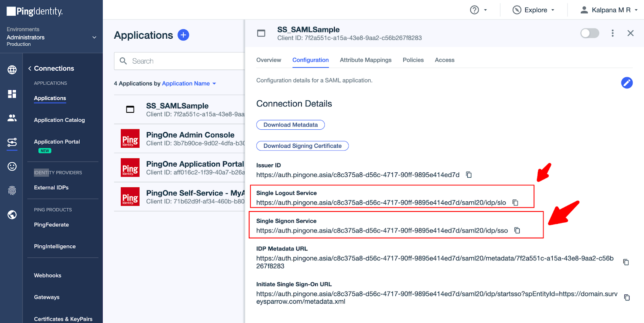Screen dimensions: 644x323
Task: Select the PingOne Application Portal application
Action: [180, 168]
